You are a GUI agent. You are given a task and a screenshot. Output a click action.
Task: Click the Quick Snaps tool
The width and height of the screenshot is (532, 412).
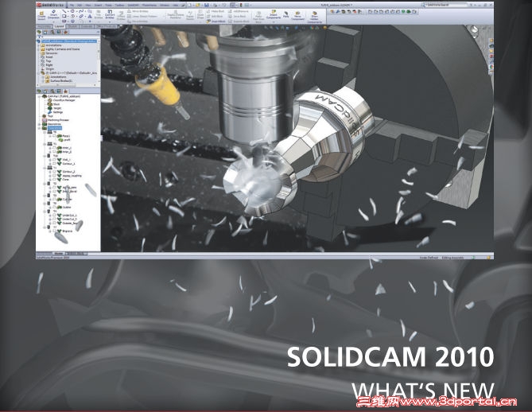(200, 15)
